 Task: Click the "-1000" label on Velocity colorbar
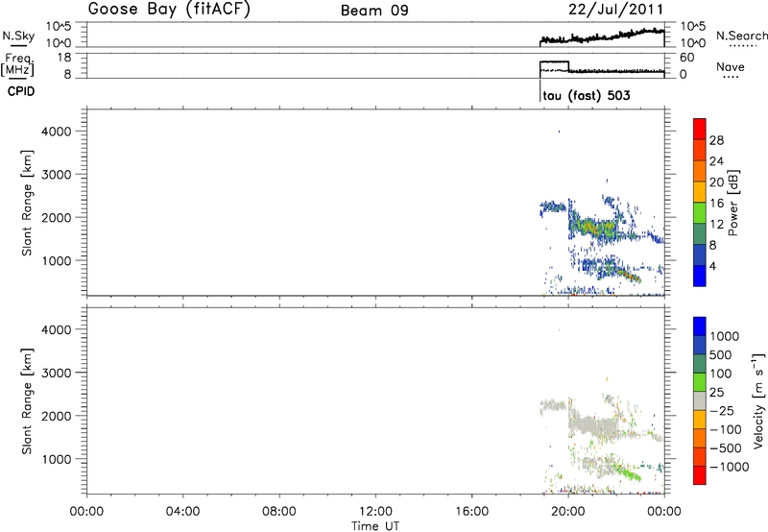coord(730,467)
